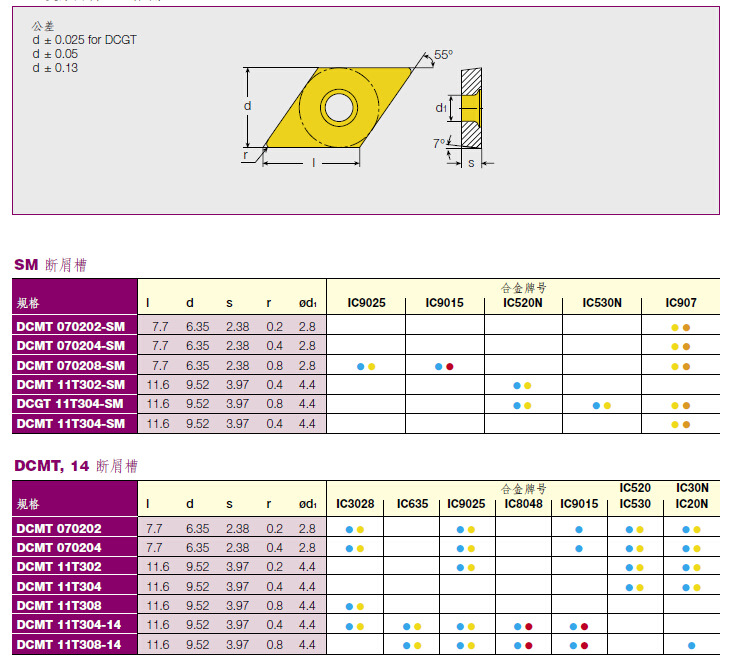Select the 'DCMT 11T302' row label without suffix
734x666 pixels.
tap(59, 567)
